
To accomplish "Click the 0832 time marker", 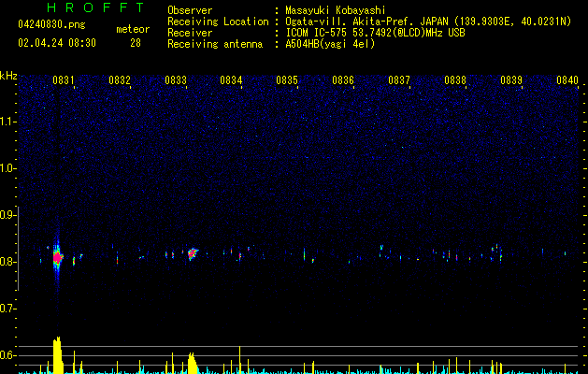I will 120,80.
